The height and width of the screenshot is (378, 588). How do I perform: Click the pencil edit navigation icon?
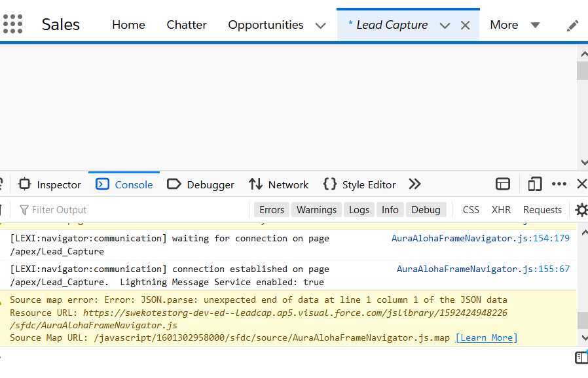[572, 26]
